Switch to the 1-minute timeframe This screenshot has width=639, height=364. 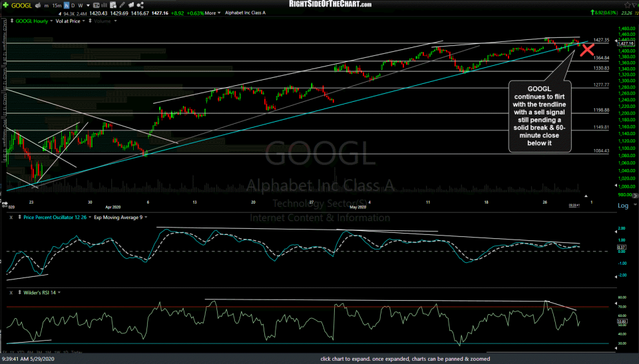pyautogui.click(x=47, y=5)
